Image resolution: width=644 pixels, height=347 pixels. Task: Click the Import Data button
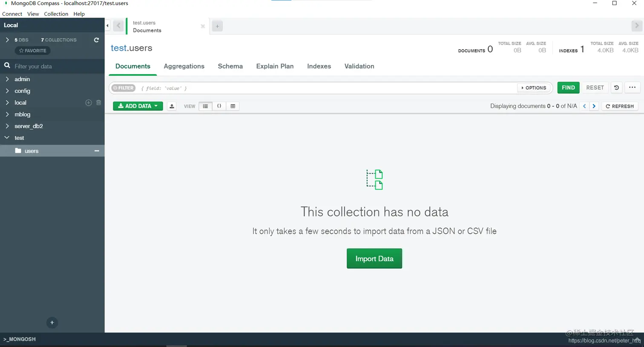coord(374,258)
